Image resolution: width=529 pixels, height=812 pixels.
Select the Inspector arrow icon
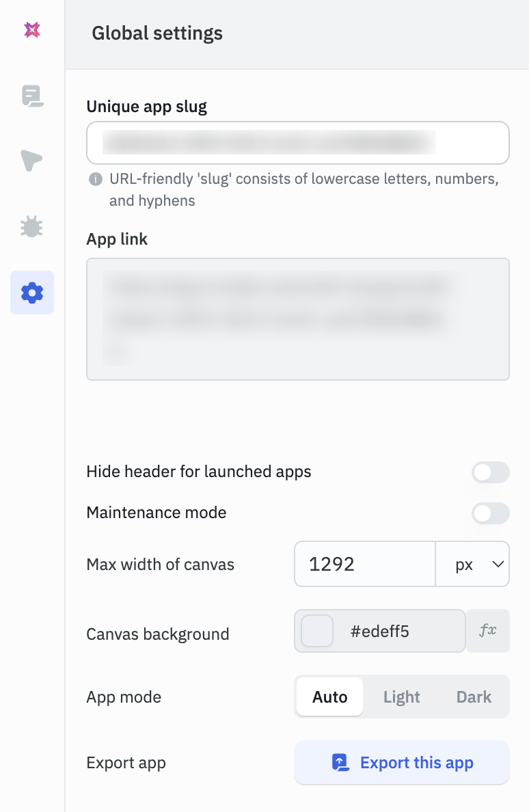(31, 161)
